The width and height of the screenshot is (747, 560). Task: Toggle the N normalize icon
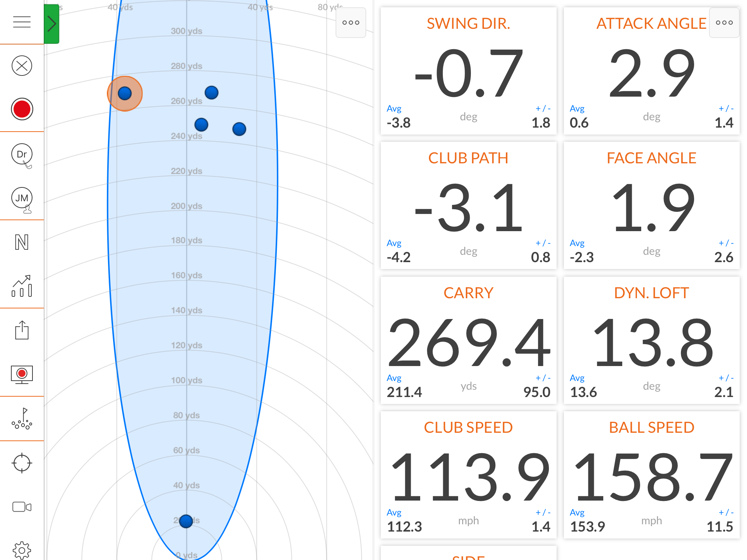[22, 242]
